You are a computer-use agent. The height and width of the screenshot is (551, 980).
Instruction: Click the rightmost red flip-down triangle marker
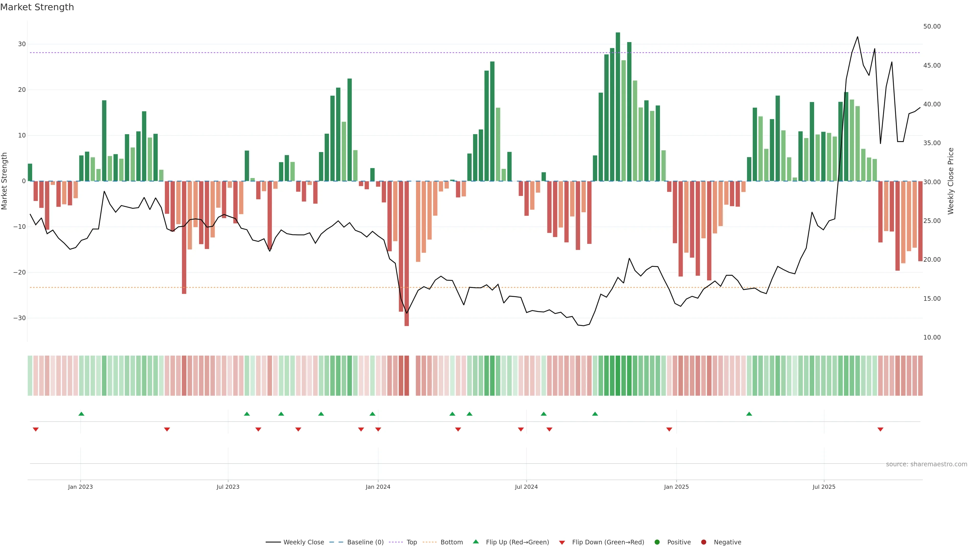pyautogui.click(x=880, y=429)
